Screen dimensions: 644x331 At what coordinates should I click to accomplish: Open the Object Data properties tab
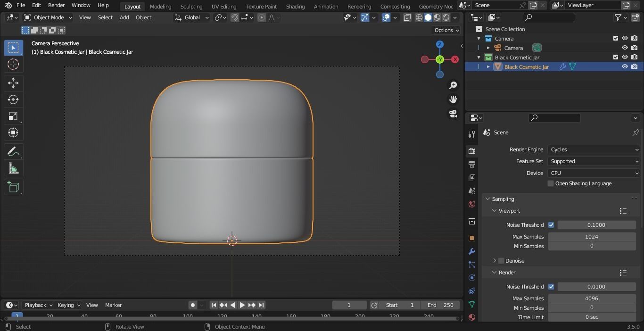[x=472, y=304]
